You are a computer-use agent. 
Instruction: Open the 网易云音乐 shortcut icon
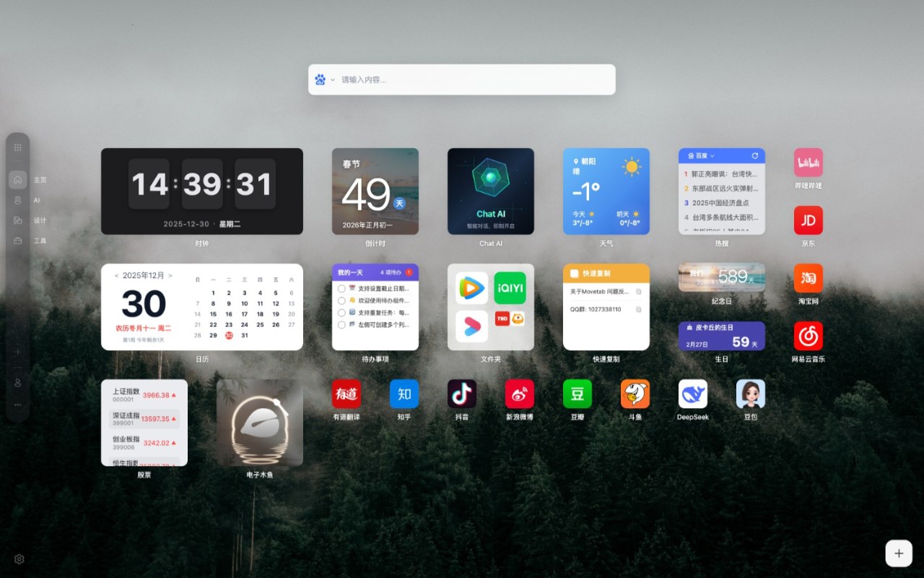click(808, 336)
